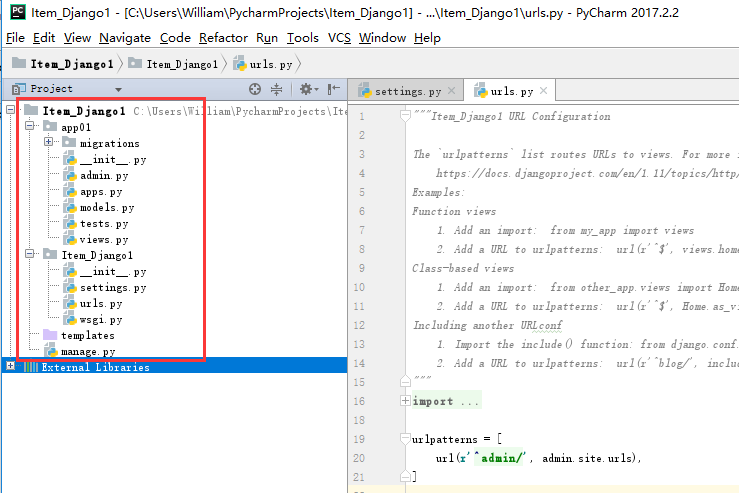Open the Run menu
The height and width of the screenshot is (493, 739).
(x=267, y=38)
